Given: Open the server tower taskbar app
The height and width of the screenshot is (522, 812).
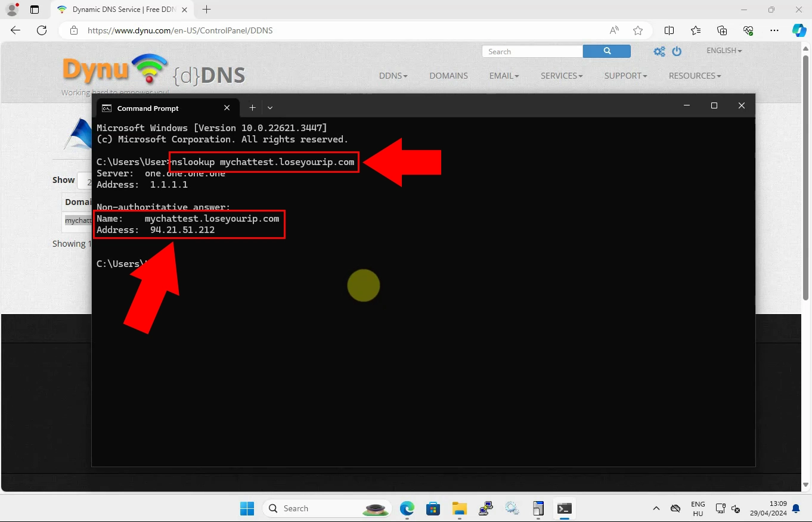Looking at the screenshot, I should pos(538,508).
